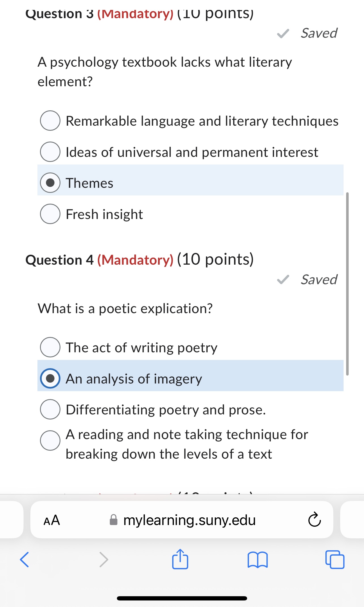Viewport: 364px width, 607px height.
Task: Show all open Safari tabs
Action: point(335,560)
